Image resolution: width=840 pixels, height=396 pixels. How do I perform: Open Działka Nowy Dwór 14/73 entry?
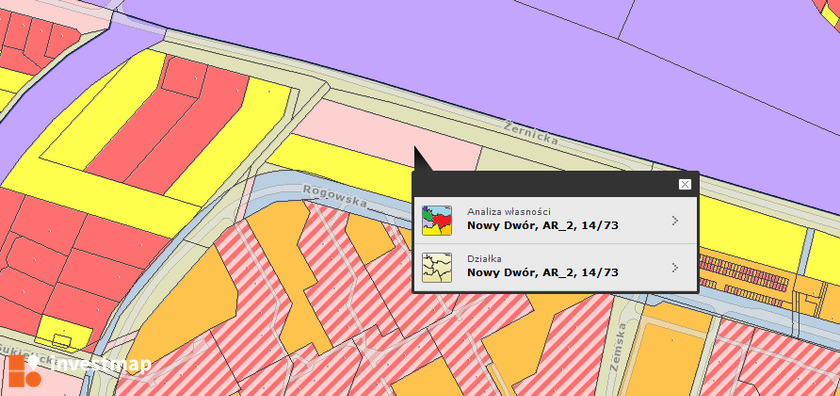tap(555, 267)
